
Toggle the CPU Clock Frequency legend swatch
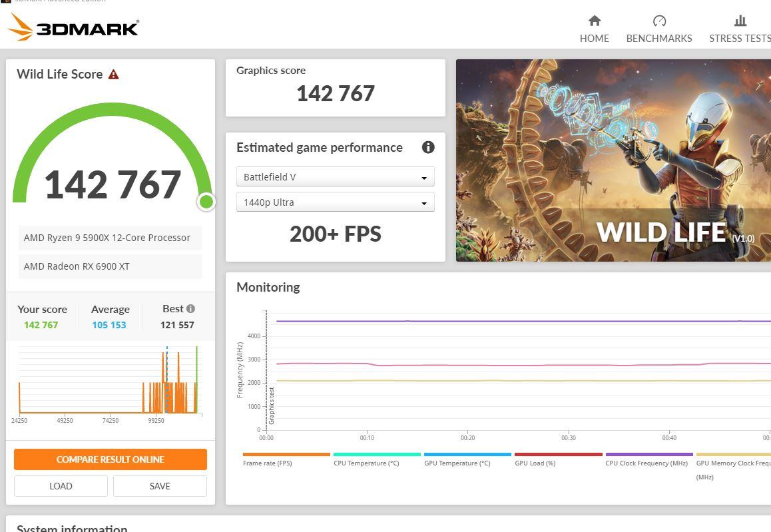(649, 454)
